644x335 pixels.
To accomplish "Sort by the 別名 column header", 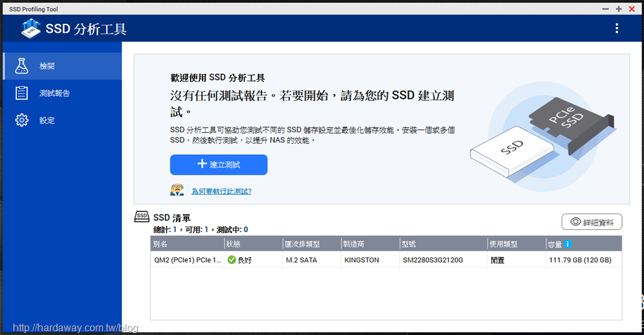I will click(187, 244).
